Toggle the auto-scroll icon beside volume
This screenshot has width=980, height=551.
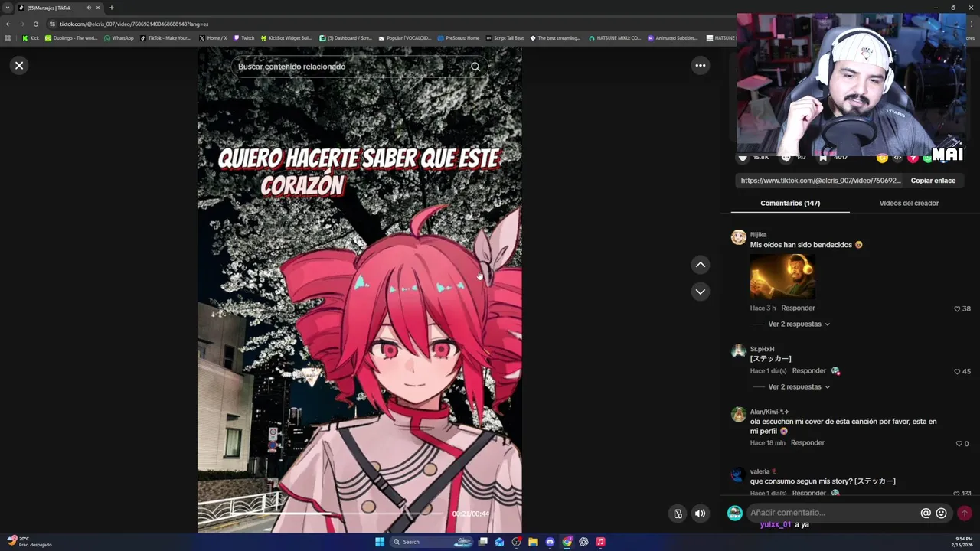point(678,514)
